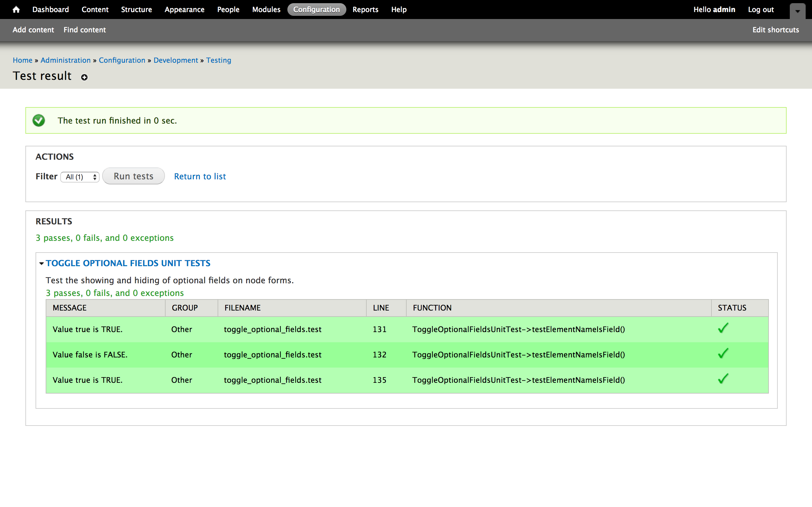
Task: Click the pass checkmark on line 132 row
Action: click(723, 353)
